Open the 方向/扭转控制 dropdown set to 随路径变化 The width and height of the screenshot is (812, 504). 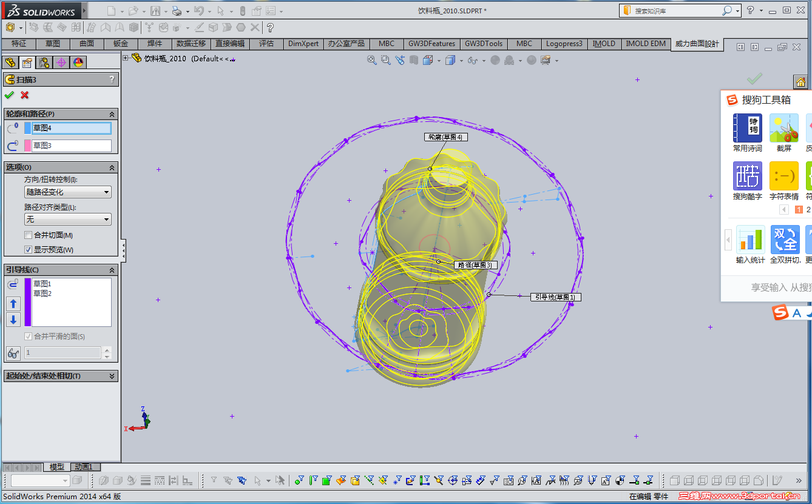point(68,192)
